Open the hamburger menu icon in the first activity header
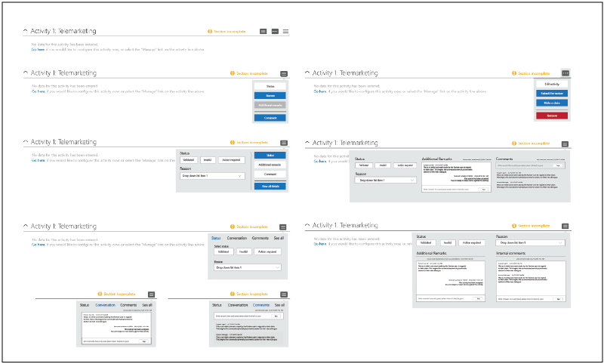 286,32
